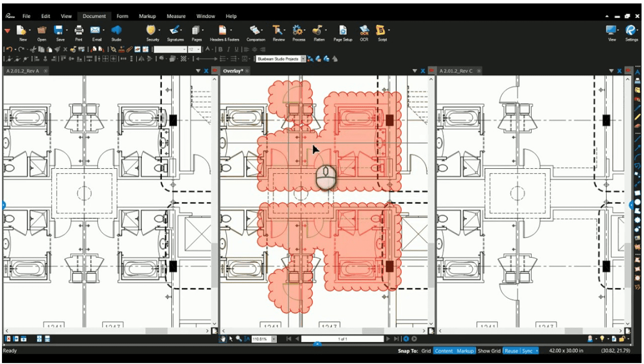Toggle Snap To Grid
Image resolution: width=644 pixels, height=364 pixels.
click(426, 351)
